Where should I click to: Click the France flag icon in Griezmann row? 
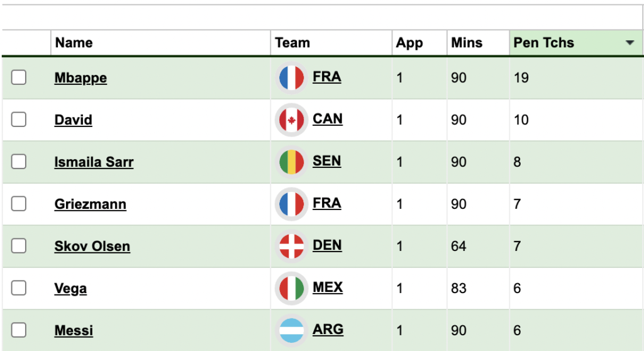tap(291, 204)
